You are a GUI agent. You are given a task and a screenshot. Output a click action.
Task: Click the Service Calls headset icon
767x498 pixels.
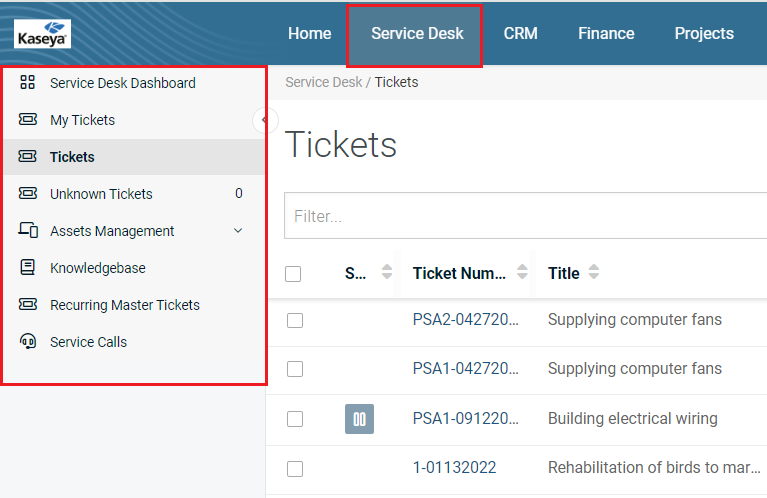click(28, 342)
